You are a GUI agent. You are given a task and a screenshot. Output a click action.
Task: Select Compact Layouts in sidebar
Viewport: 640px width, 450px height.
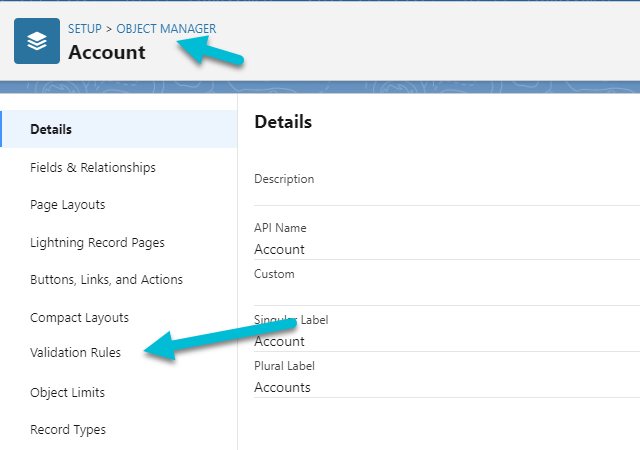79,318
